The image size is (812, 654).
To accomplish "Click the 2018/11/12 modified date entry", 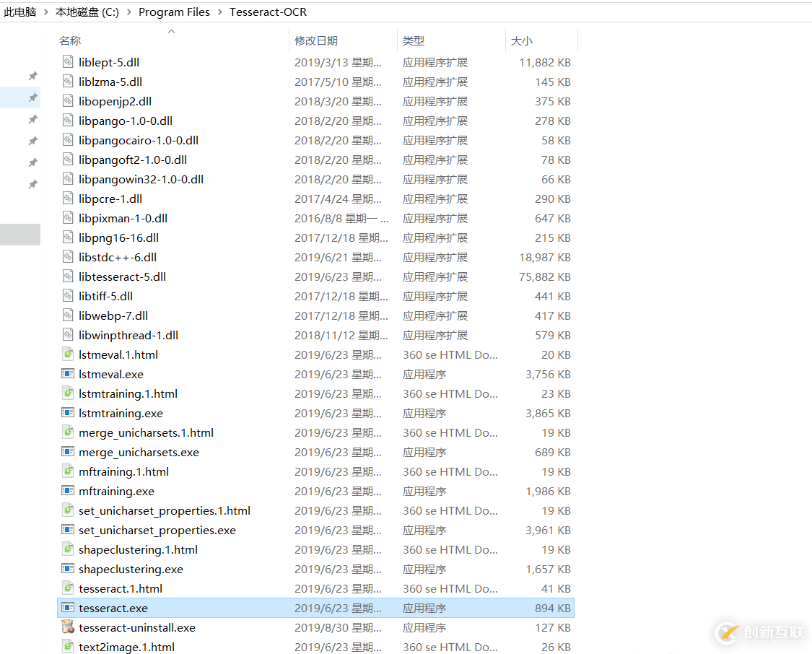I will point(341,336).
